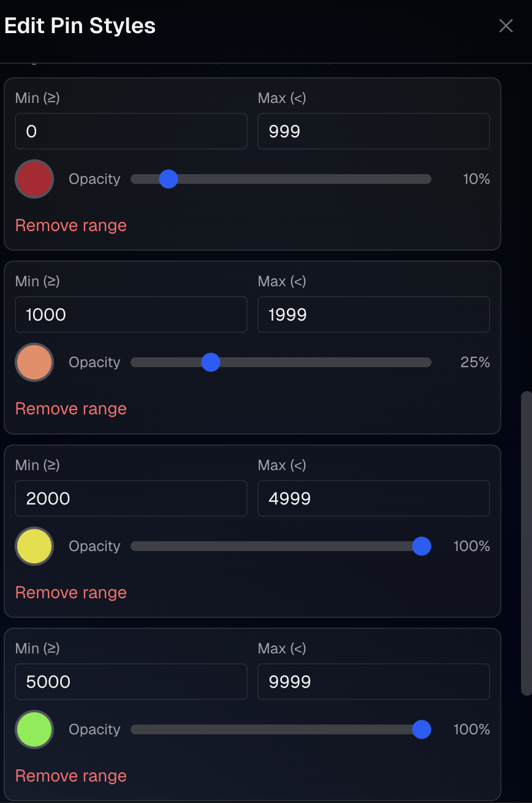Image resolution: width=532 pixels, height=803 pixels.
Task: Click Remove range for the 1000-1999 range
Action: (x=70, y=409)
